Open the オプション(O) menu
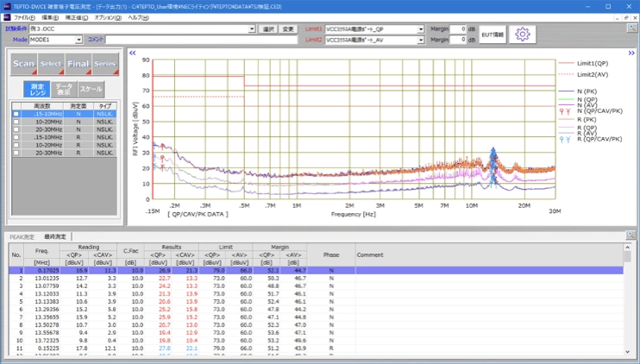Image resolution: width=640 pixels, height=364 pixels. coord(108,17)
